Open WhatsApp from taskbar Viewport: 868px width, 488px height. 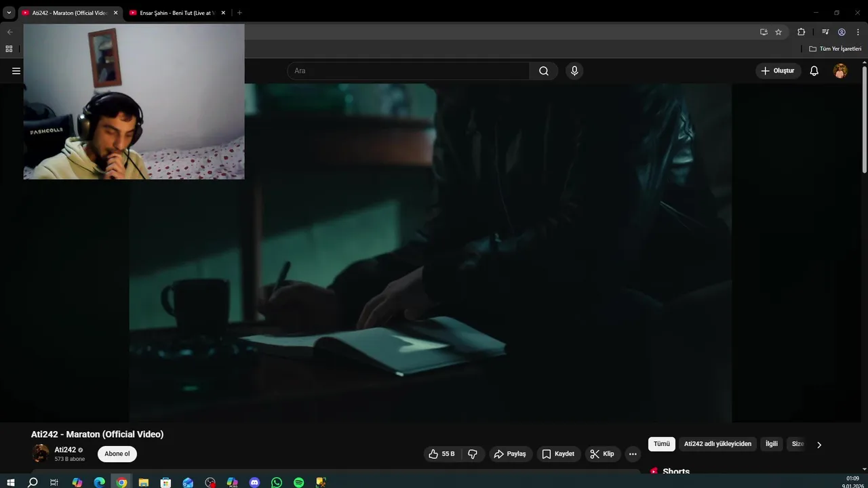pos(277,483)
